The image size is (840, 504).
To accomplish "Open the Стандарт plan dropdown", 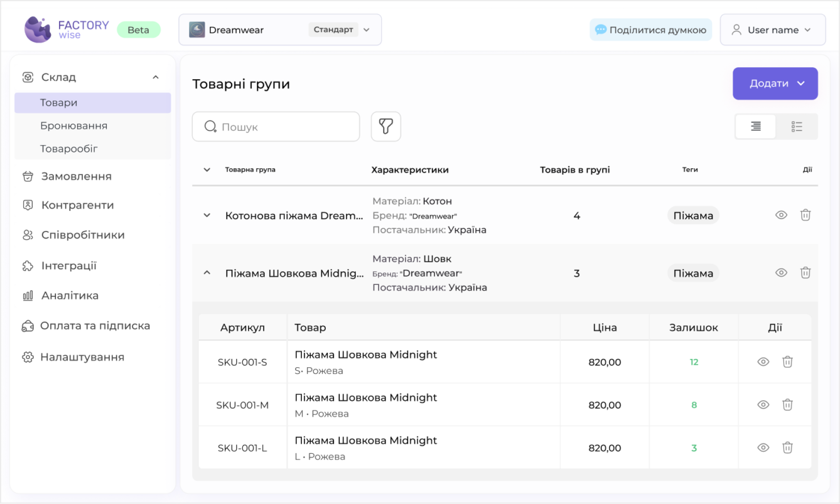I will (x=367, y=29).
